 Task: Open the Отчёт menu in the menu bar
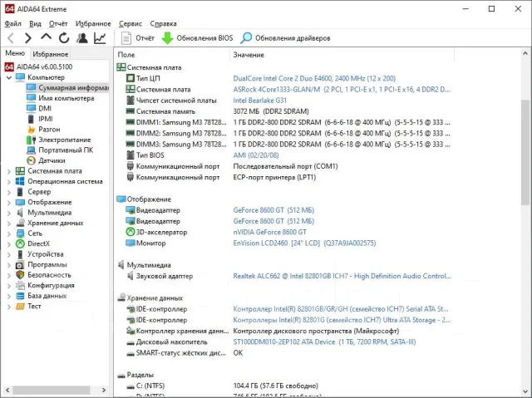pos(58,24)
